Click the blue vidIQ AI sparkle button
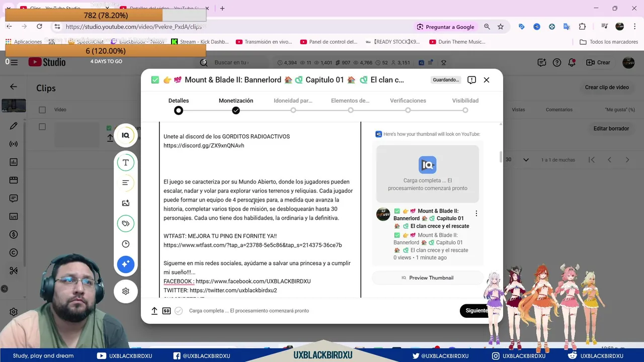The height and width of the screenshot is (362, 644). pos(126,264)
